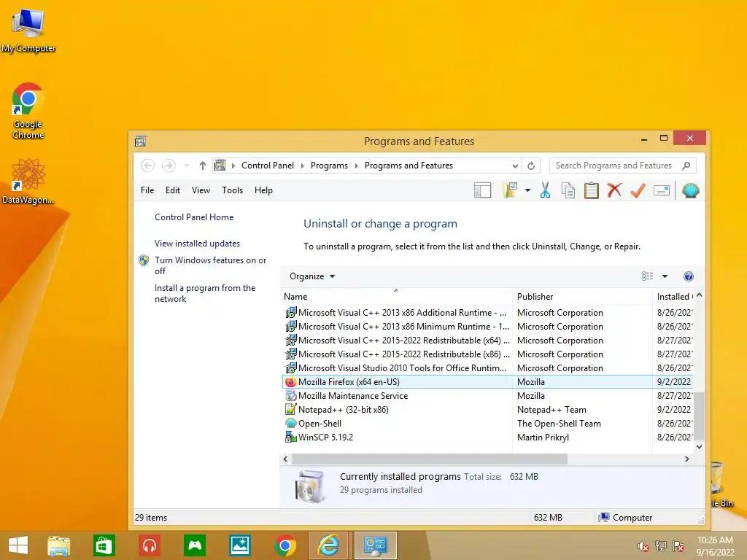747x560 pixels.
Task: Click the Forward navigation arrow
Action: tap(169, 166)
